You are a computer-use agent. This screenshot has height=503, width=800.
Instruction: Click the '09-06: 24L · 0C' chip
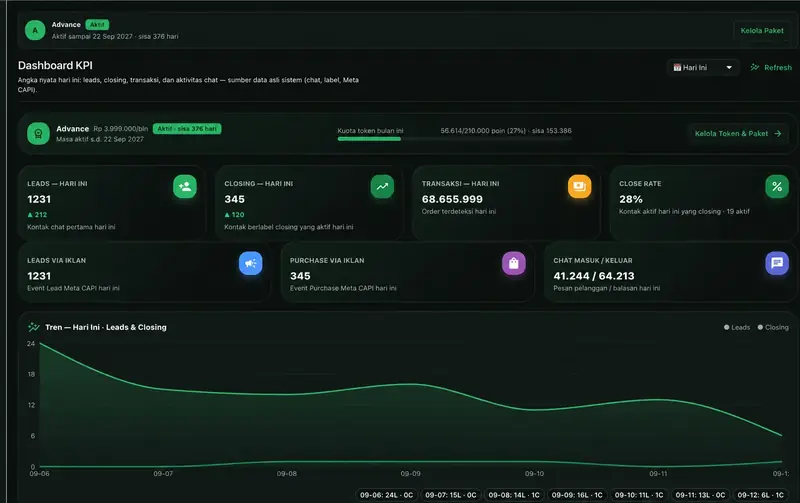click(386, 495)
